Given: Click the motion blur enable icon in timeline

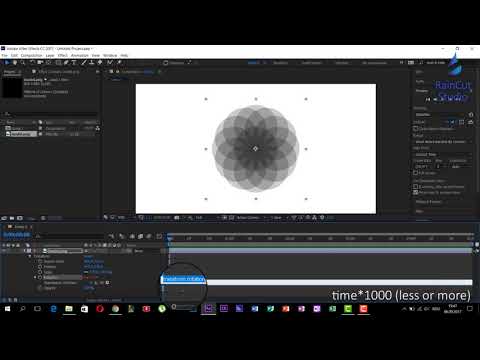Looking at the screenshot, I should coord(149,236).
